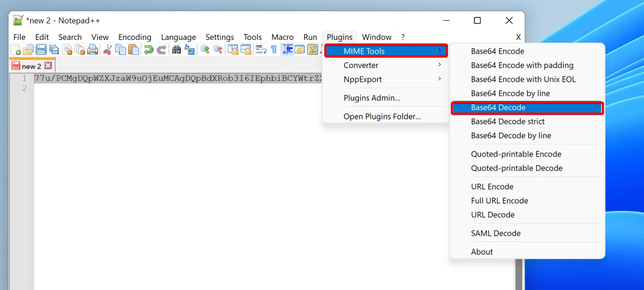Click the Open file folder icon

point(29,50)
